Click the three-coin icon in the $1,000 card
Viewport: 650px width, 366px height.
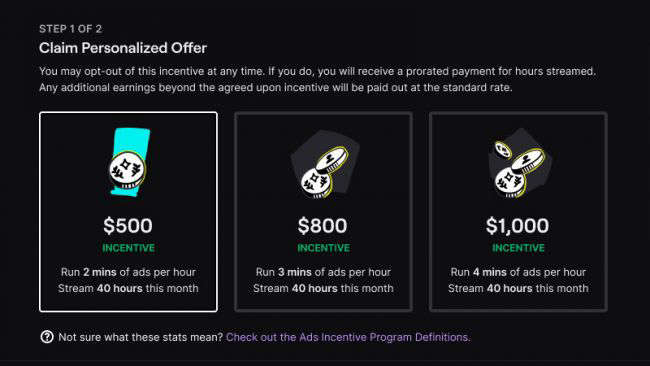coord(519,163)
